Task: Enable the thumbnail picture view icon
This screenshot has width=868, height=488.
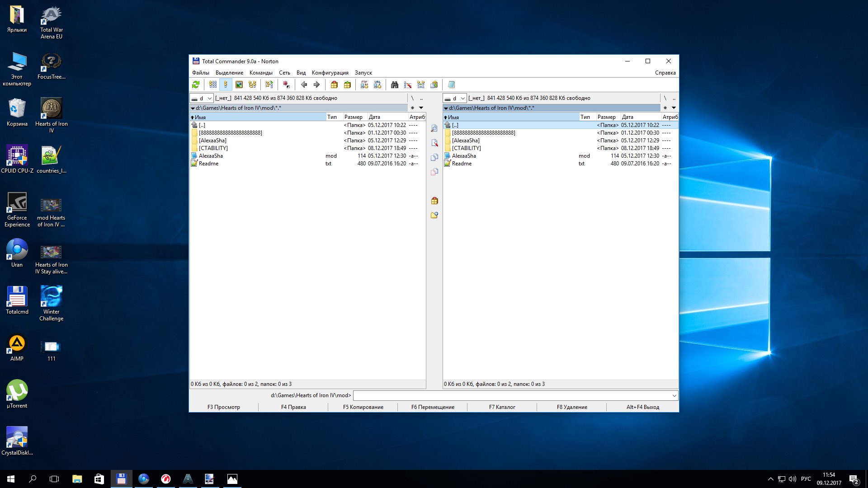Action: pyautogui.click(x=239, y=84)
